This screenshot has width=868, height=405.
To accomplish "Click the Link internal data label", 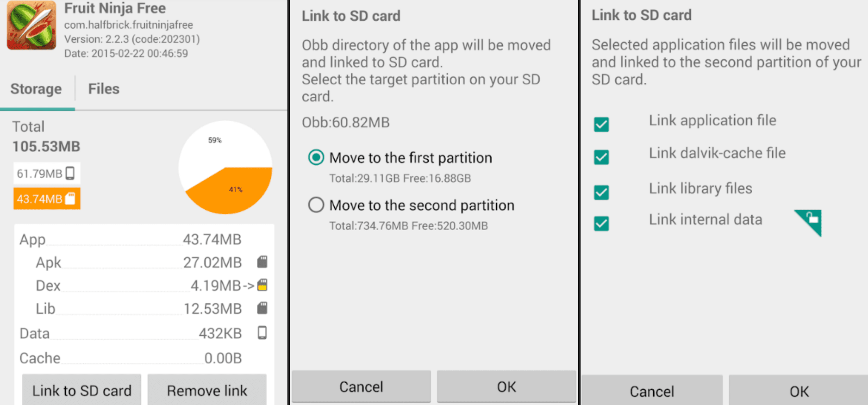I will click(706, 219).
